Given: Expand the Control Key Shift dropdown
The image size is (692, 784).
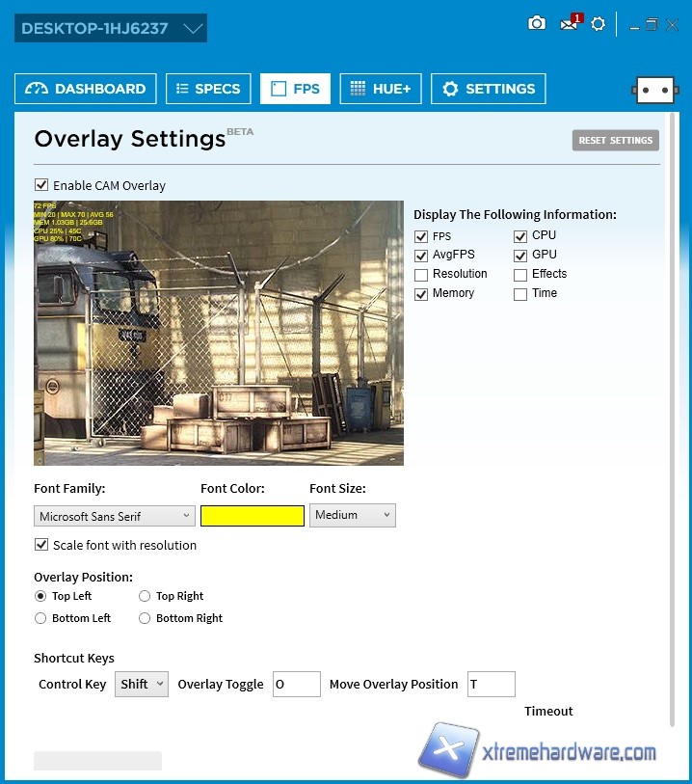Looking at the screenshot, I should 142,684.
